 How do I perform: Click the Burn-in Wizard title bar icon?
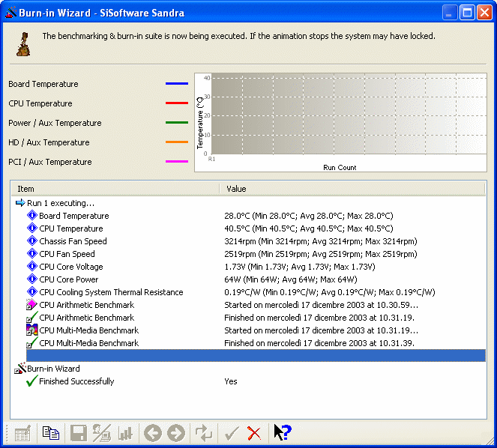[10, 13]
